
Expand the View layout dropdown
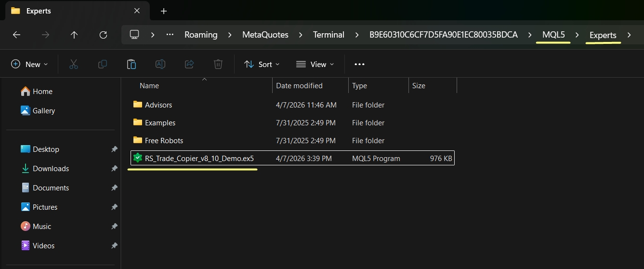coord(315,64)
